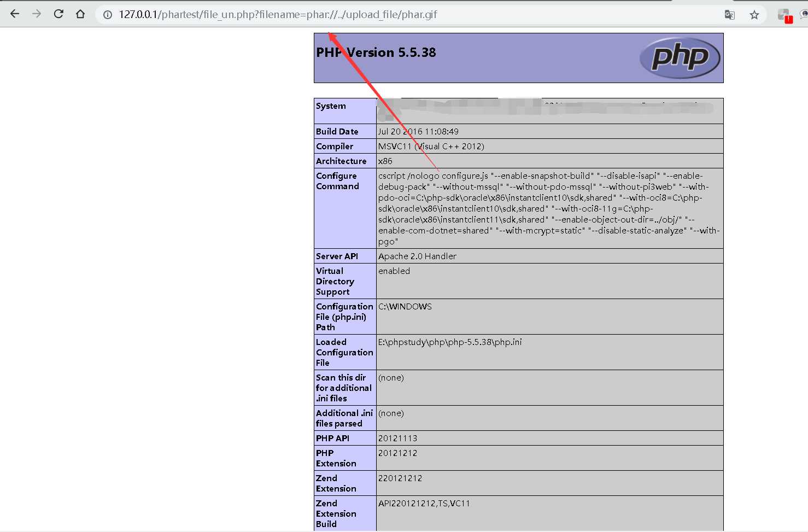This screenshot has width=808, height=532.
Task: Click the translate page icon
Action: (x=729, y=15)
